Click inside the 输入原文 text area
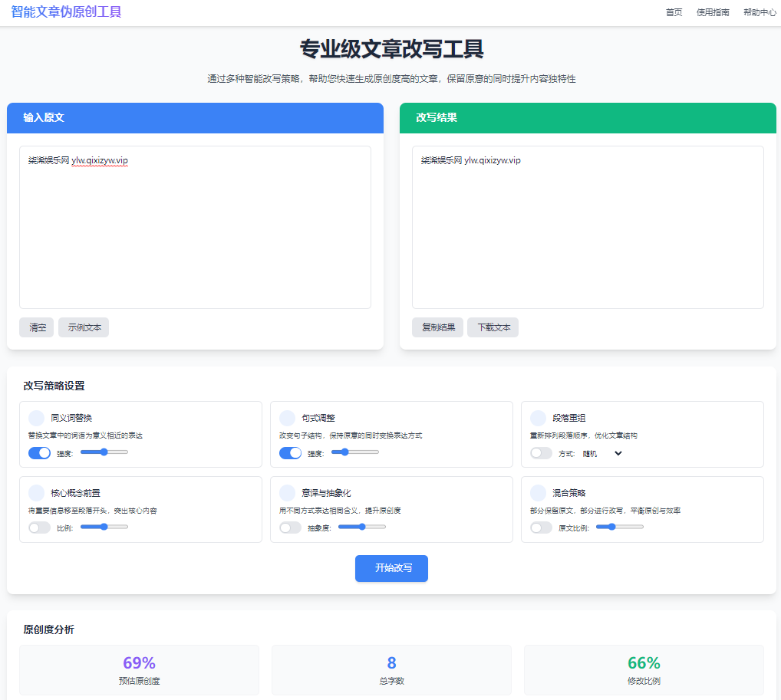 point(195,230)
